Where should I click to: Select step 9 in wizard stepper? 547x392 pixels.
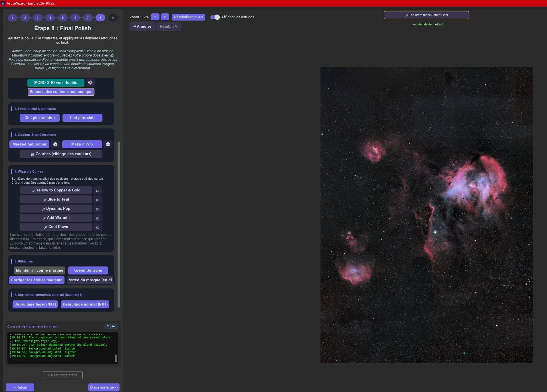coord(113,18)
